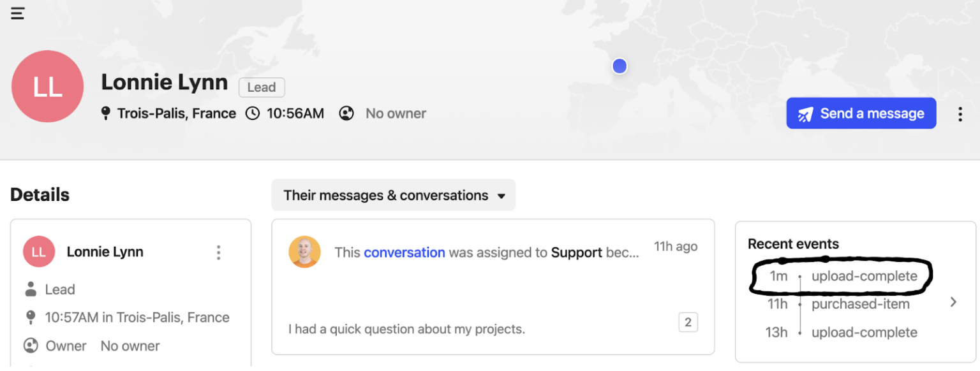
Task: Open the conversation hyperlink
Action: point(404,252)
